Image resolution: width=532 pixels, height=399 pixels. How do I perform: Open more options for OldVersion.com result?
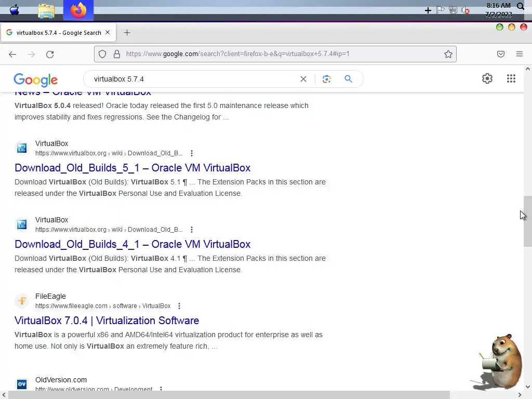pos(161,389)
